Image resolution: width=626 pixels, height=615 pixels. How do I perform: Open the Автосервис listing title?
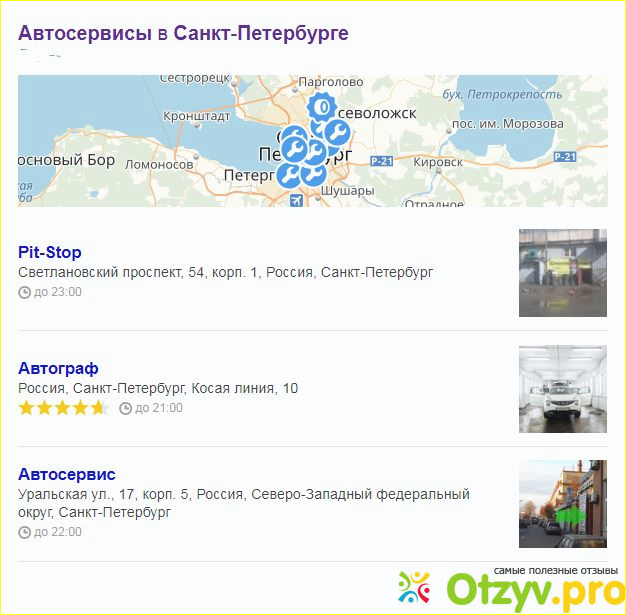tap(67, 474)
